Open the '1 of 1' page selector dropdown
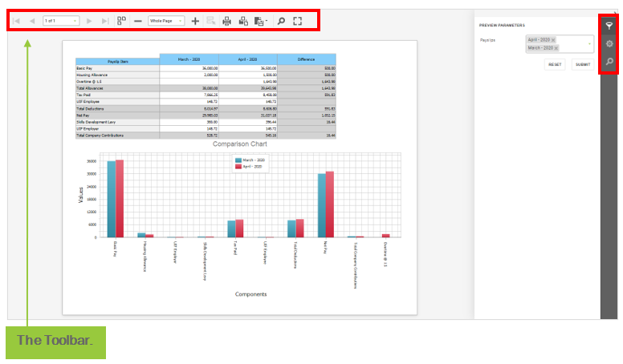 pyautogui.click(x=61, y=21)
